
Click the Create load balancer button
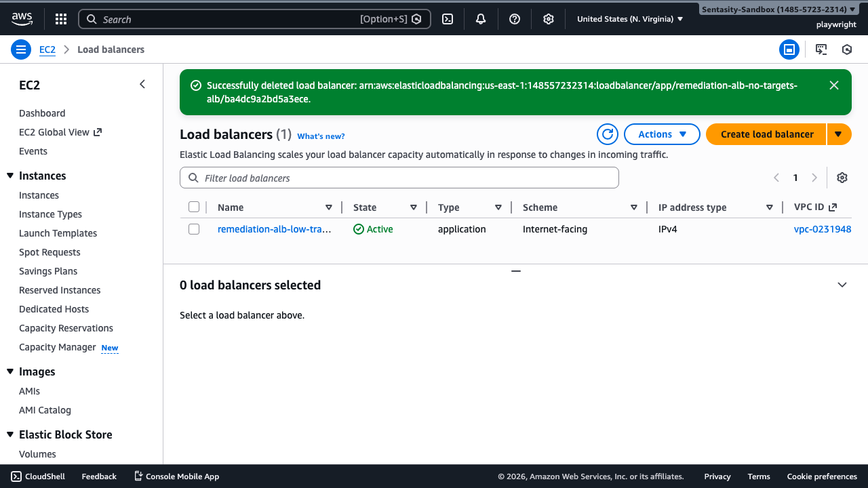(x=766, y=134)
